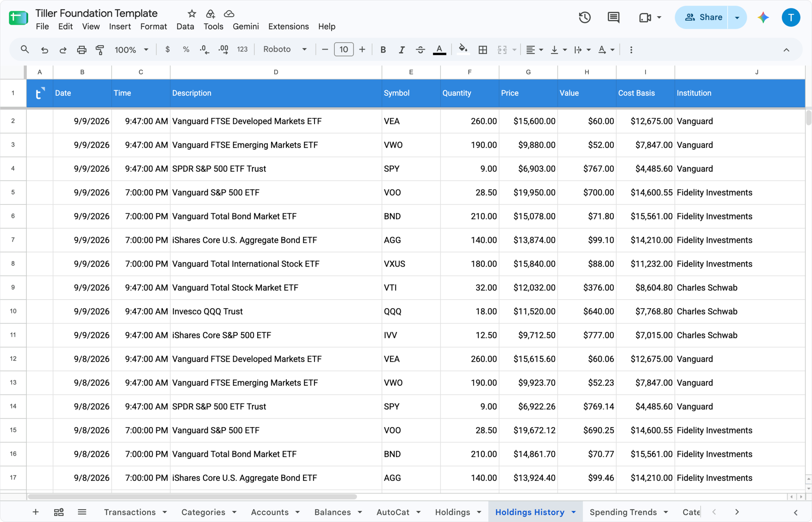Click the convert to table icon

[59, 512]
